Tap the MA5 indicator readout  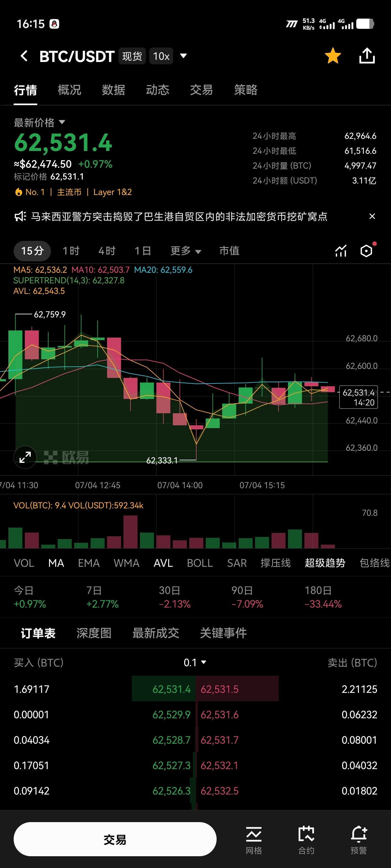40,270
